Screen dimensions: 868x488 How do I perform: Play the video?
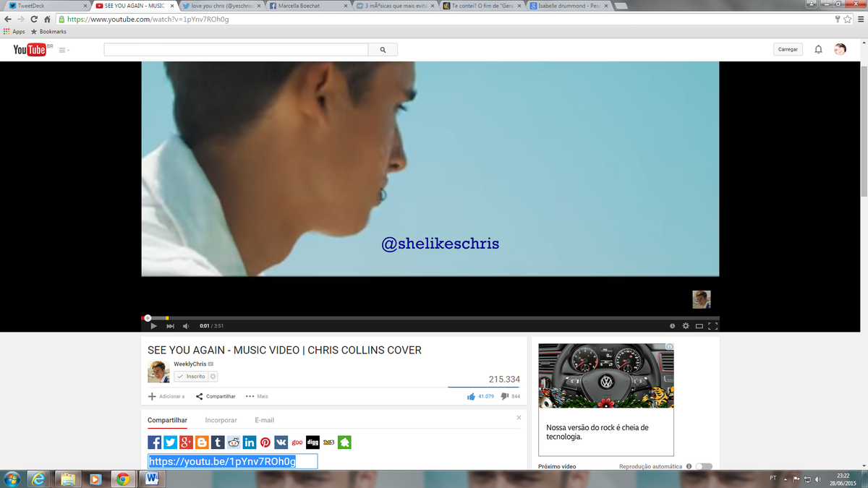point(153,326)
